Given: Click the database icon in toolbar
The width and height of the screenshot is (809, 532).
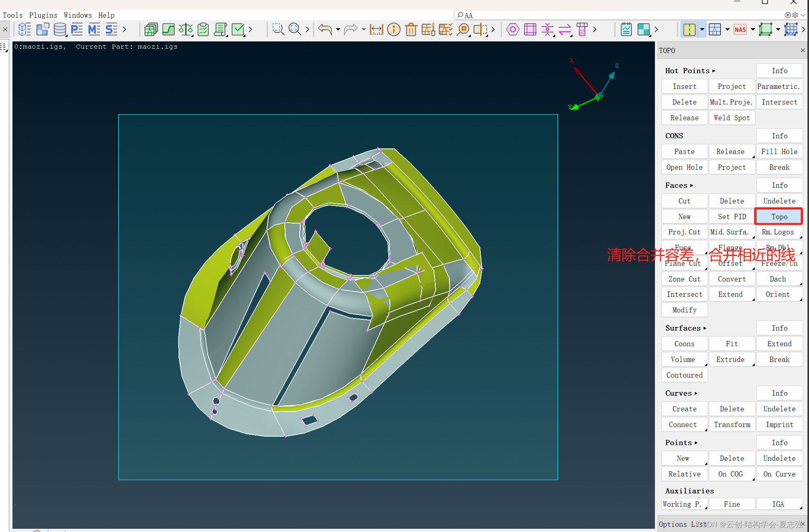Looking at the screenshot, I should [x=60, y=29].
